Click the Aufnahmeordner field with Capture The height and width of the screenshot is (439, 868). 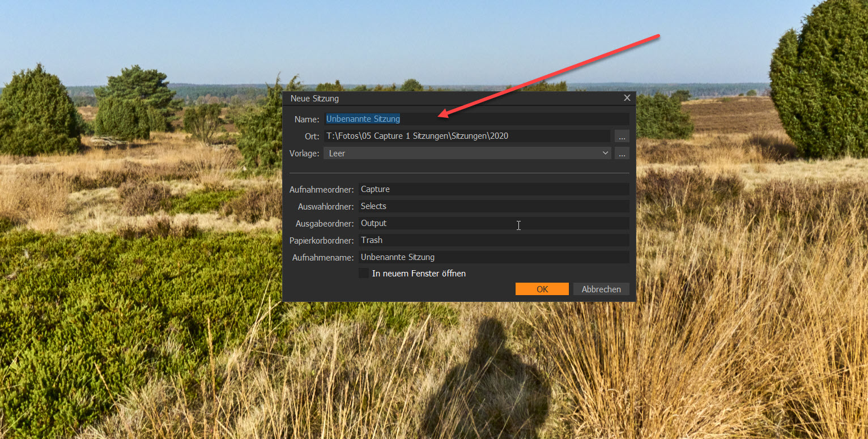[494, 189]
